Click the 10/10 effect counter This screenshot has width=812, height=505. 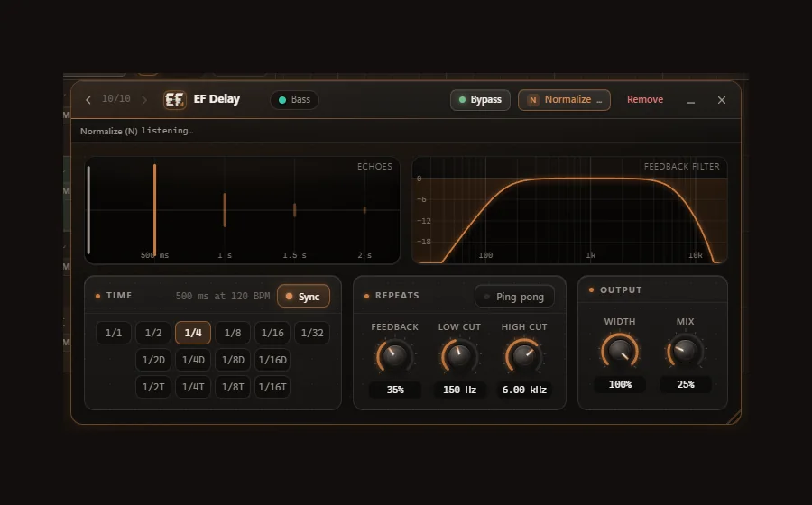point(116,99)
